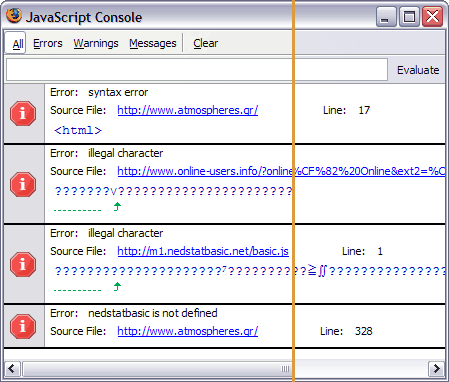Click the 'syntax error' message text
Viewport: 449px width, 382px height.
118,92
